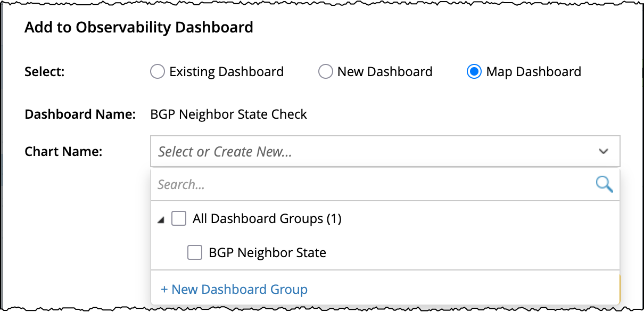The image size is (644, 312).
Task: Open the Select or Create New combo box
Action: coord(373,152)
